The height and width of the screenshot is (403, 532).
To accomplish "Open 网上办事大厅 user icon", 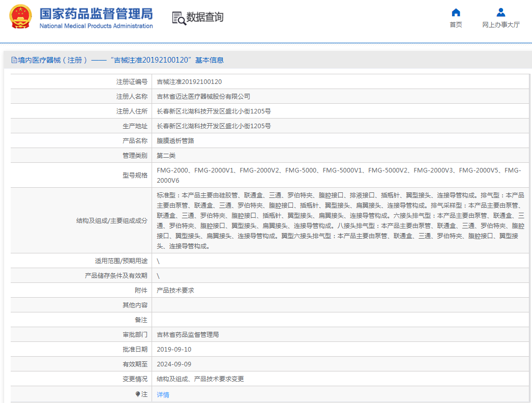I will [x=501, y=13].
